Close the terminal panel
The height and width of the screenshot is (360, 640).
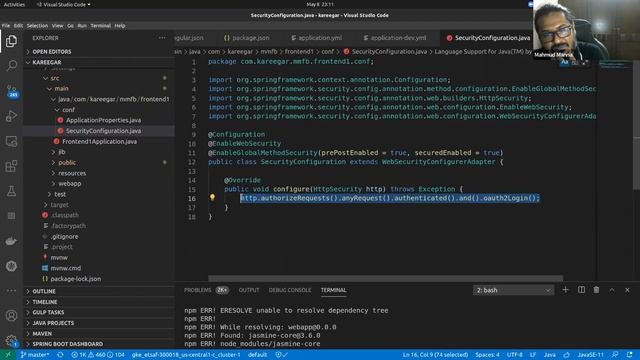[627, 290]
